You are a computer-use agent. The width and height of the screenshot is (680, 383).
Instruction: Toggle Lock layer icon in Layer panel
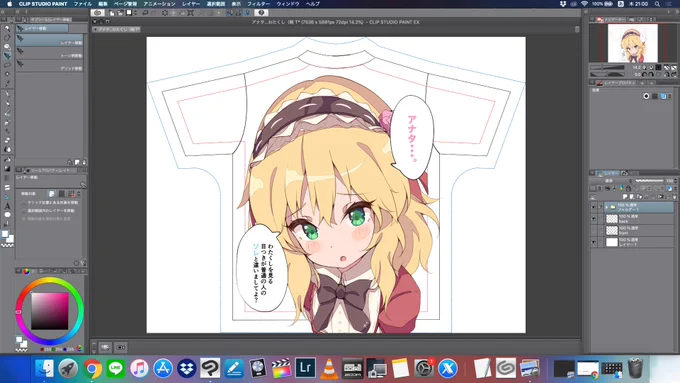tap(628, 188)
